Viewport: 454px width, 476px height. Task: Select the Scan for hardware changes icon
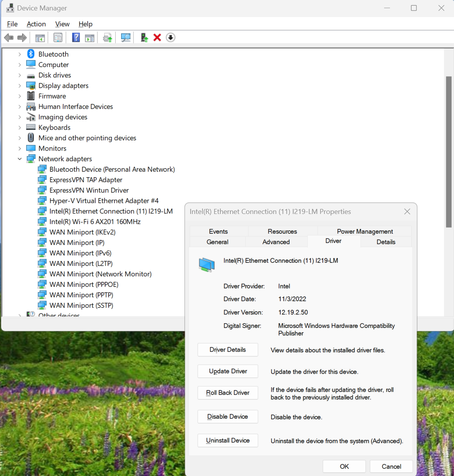pyautogui.click(x=125, y=37)
